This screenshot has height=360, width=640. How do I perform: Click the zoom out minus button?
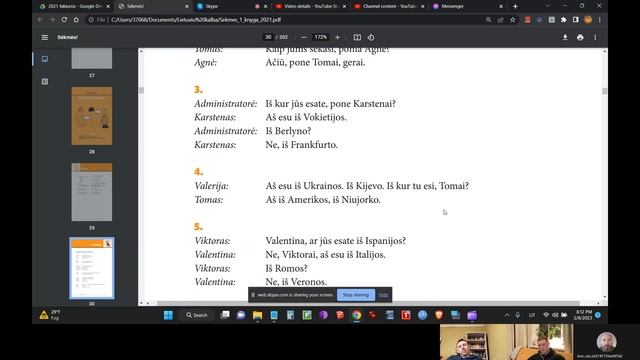pyautogui.click(x=304, y=37)
